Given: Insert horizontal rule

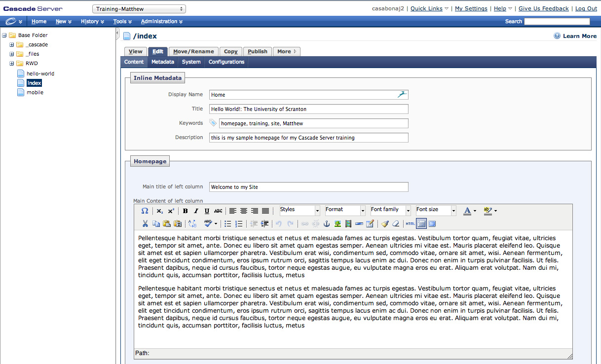Looking at the screenshot, I should pyautogui.click(x=359, y=223).
